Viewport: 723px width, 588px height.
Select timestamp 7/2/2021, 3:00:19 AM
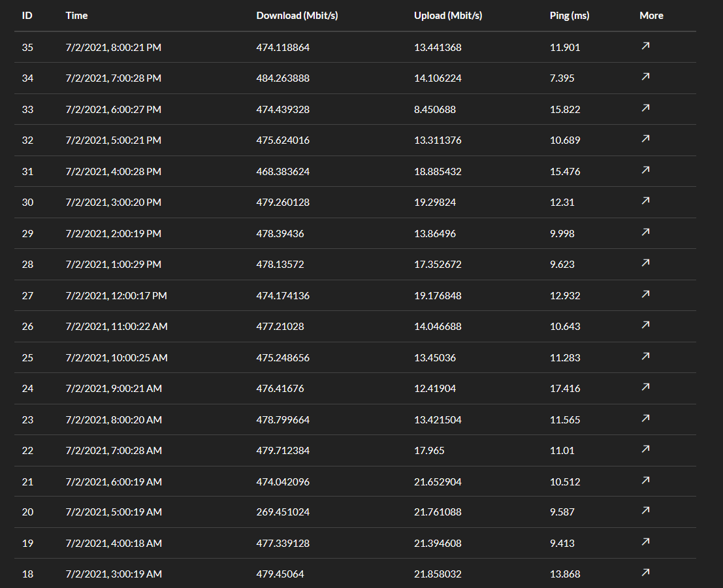(114, 574)
